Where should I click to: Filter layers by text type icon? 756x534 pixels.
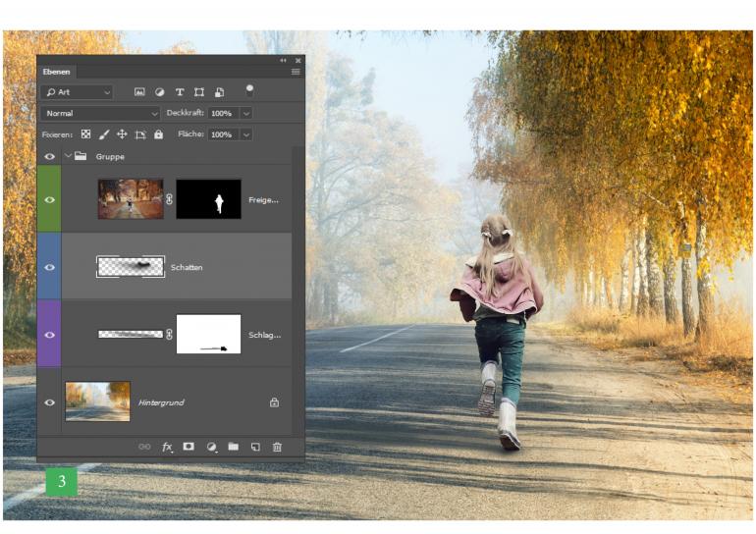click(180, 92)
